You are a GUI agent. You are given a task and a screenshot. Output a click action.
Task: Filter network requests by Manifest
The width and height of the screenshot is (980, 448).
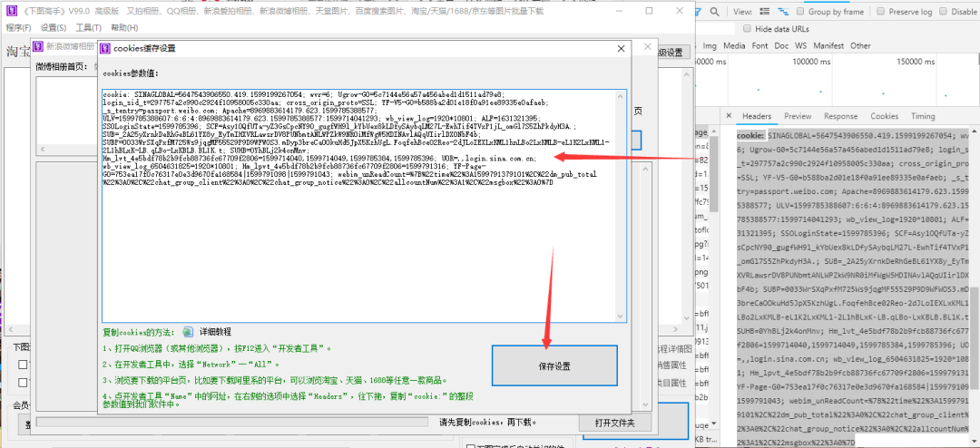[x=828, y=45]
